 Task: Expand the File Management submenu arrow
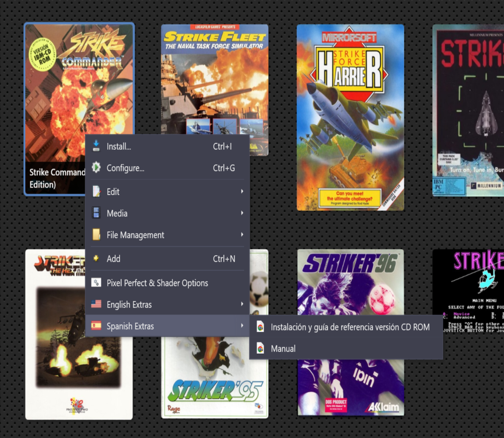tap(242, 235)
